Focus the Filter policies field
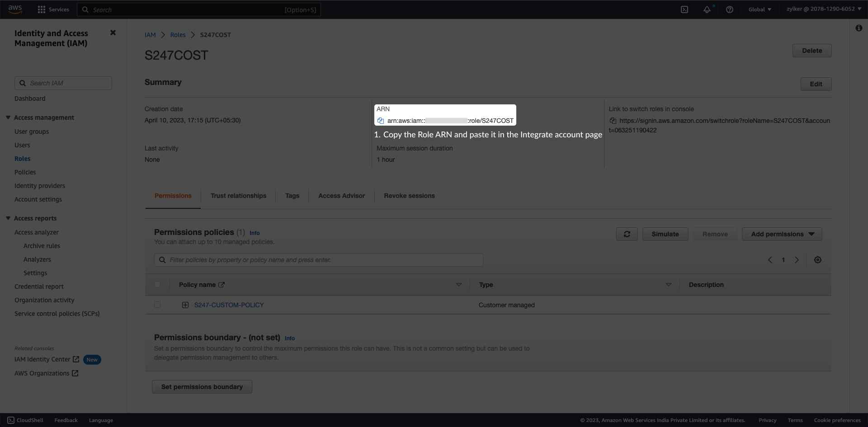The image size is (868, 427). (x=319, y=260)
